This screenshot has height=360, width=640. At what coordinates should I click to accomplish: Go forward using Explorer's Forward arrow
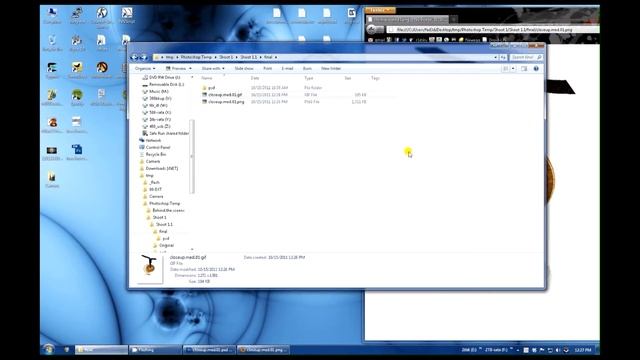[x=144, y=57]
